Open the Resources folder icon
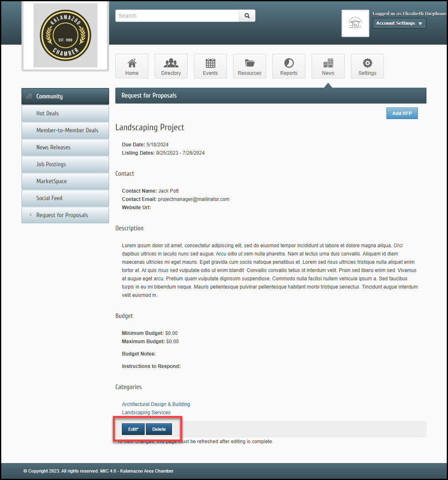 250,63
